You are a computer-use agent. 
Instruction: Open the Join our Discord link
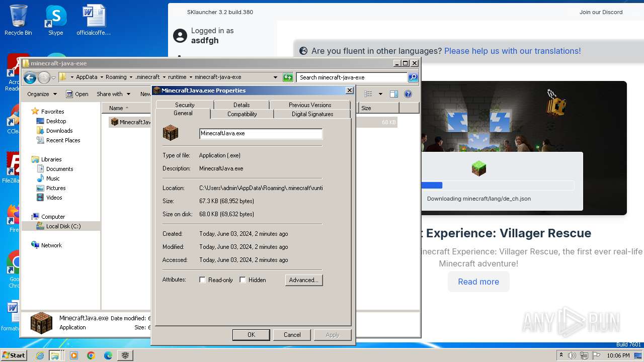pyautogui.click(x=601, y=12)
